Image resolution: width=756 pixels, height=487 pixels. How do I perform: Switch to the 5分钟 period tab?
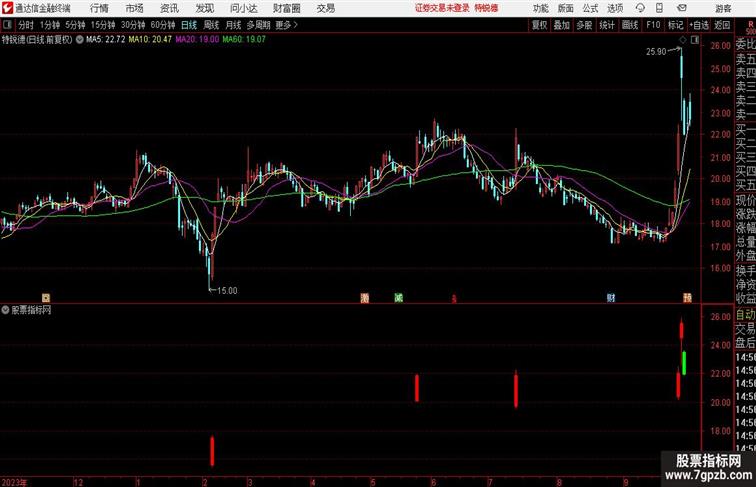[x=75, y=25]
